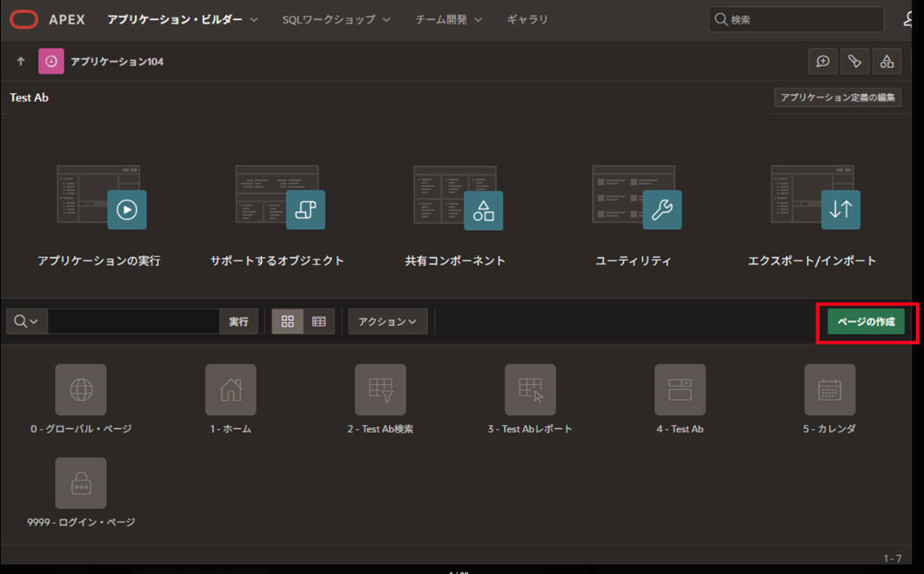Click アプリケーション定義の編集 button
924x574 pixels.
click(x=837, y=97)
